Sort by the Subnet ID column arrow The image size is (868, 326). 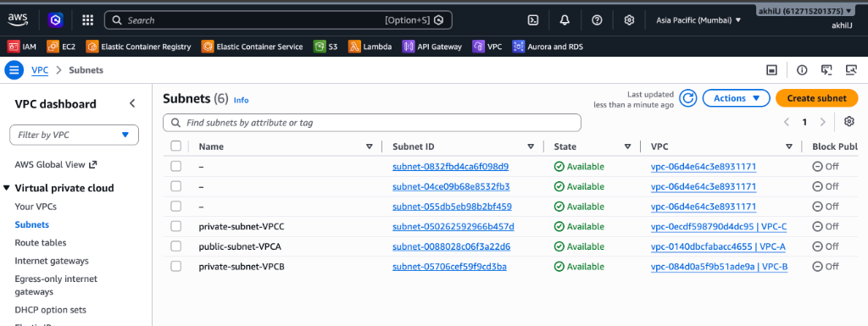point(531,146)
